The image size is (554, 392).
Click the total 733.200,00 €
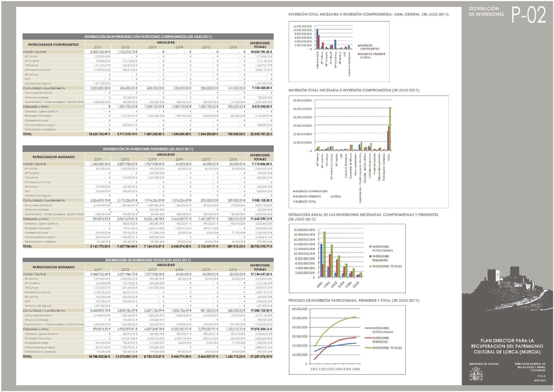[236, 134]
